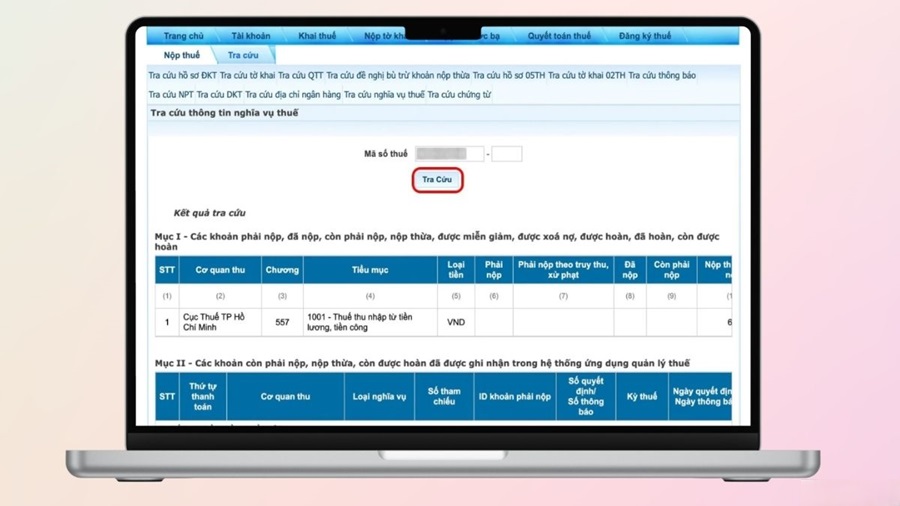
Task: Select the 1001 - Thuế thu nhập tiểu mục cell
Action: [x=370, y=322]
